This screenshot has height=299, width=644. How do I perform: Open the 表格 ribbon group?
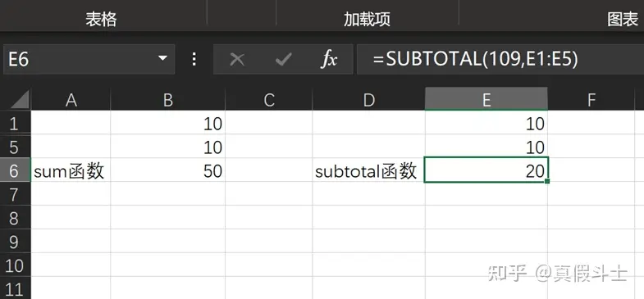(101, 20)
